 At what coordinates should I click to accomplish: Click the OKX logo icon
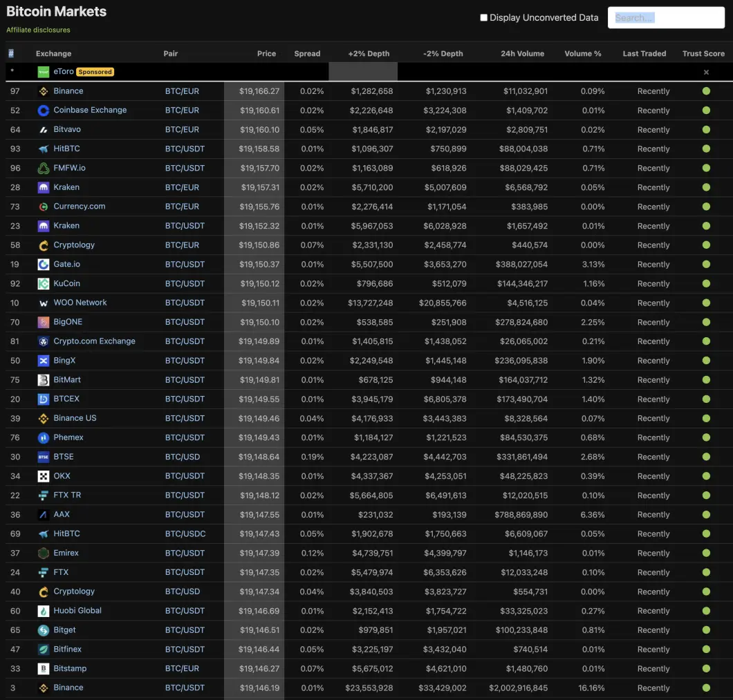pos(44,476)
